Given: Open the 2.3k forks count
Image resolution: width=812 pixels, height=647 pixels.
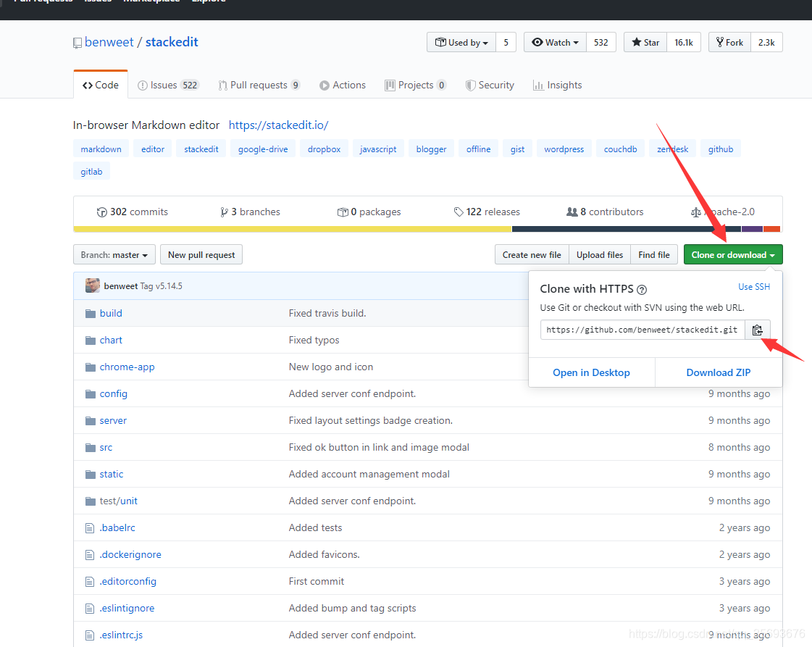Looking at the screenshot, I should click(766, 43).
